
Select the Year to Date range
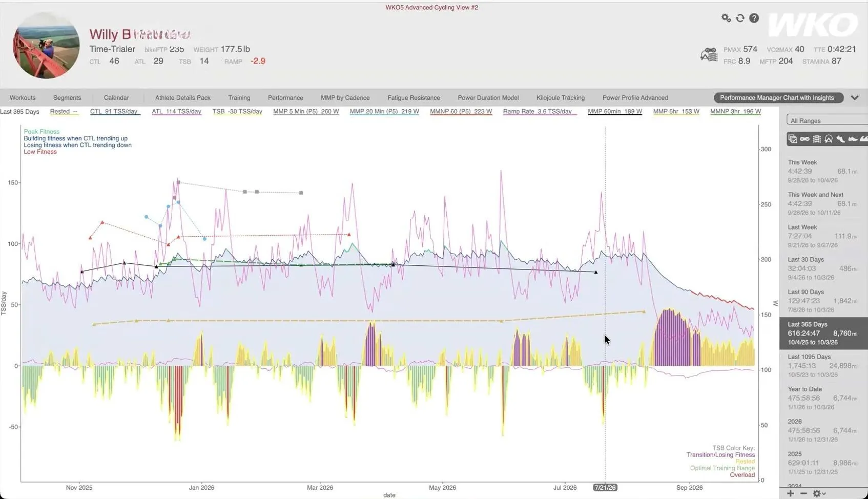click(823, 398)
